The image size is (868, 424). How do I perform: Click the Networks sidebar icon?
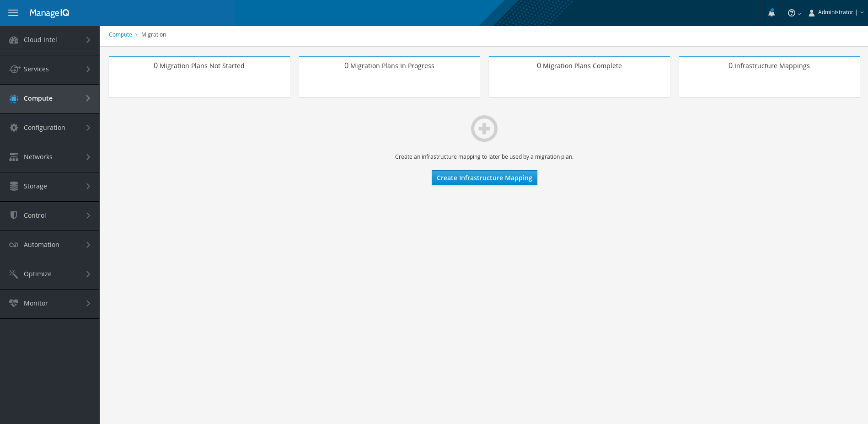point(14,157)
